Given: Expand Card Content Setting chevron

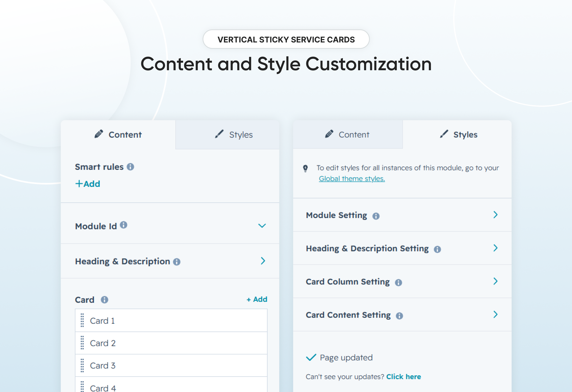Looking at the screenshot, I should click(496, 314).
